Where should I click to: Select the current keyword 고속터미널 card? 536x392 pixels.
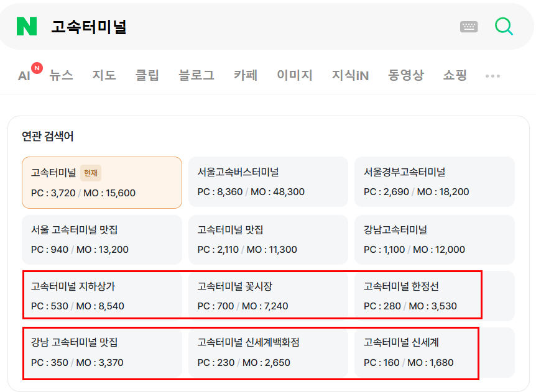point(102,183)
